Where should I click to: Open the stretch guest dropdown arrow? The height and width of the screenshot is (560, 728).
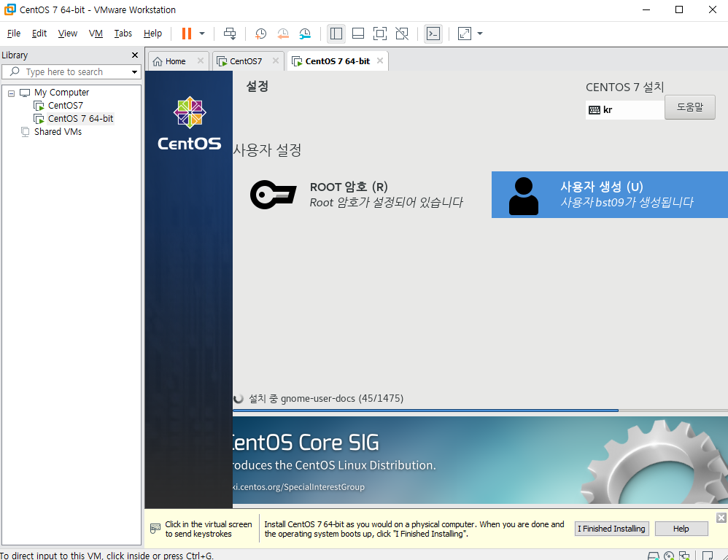[x=480, y=34]
